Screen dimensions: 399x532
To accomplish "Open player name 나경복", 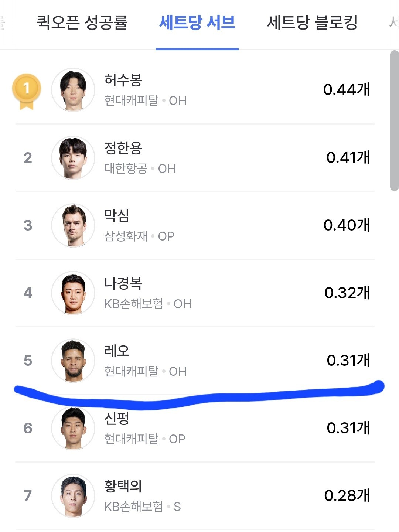I will (123, 283).
